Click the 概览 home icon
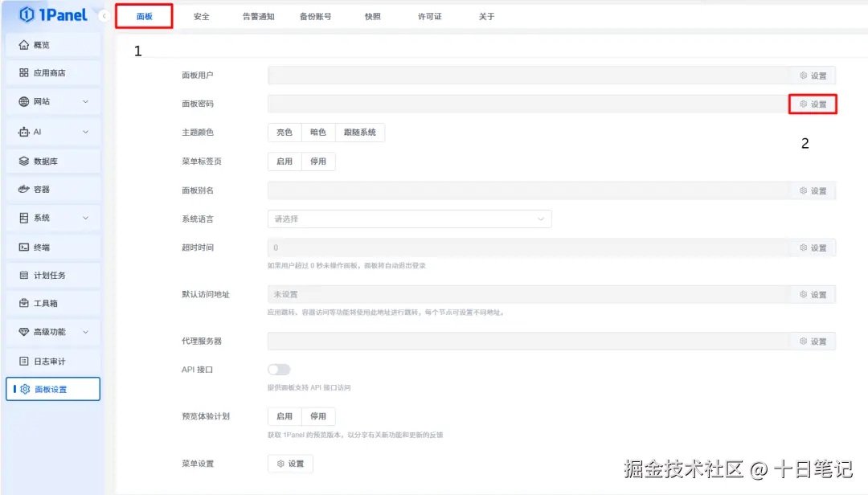This screenshot has height=495, width=868. click(x=24, y=45)
